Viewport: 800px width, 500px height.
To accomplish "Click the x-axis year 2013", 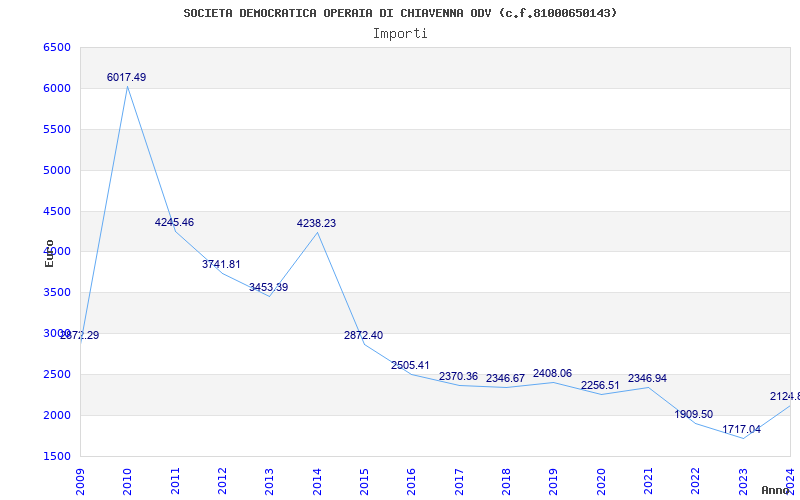I will 269,481.
